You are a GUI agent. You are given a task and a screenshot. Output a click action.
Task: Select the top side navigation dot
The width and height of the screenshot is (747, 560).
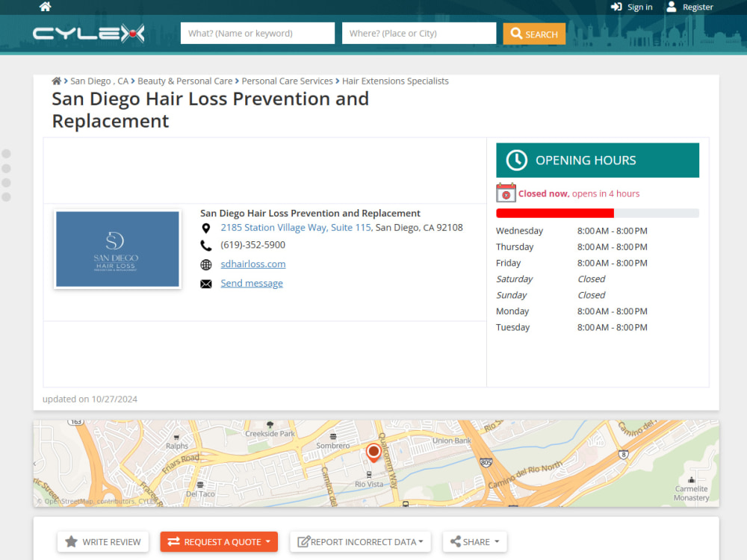pos(6,153)
